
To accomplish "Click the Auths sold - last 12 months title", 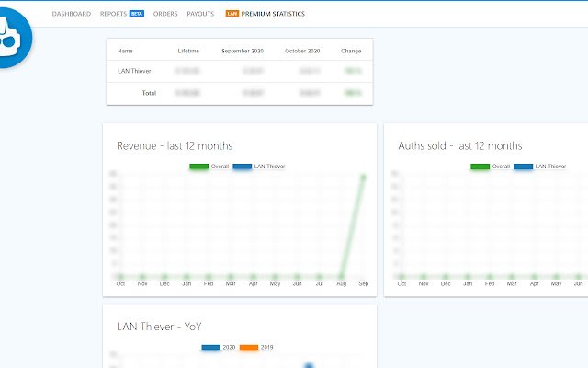I will 460,145.
